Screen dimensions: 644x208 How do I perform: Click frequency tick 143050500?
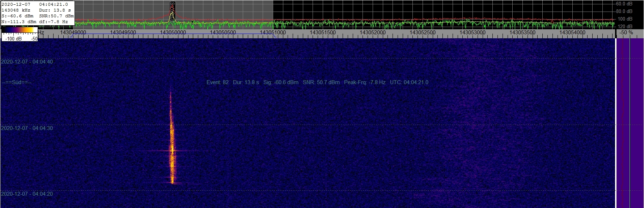pyautogui.click(x=223, y=32)
